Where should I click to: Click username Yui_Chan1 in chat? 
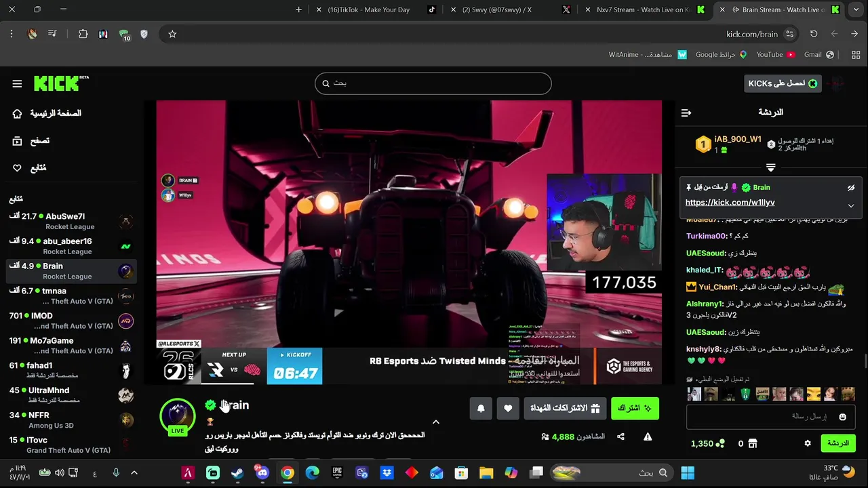(718, 287)
